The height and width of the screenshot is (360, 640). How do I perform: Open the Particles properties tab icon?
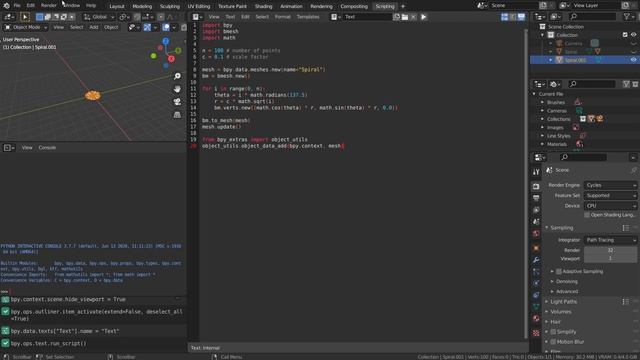[536, 271]
